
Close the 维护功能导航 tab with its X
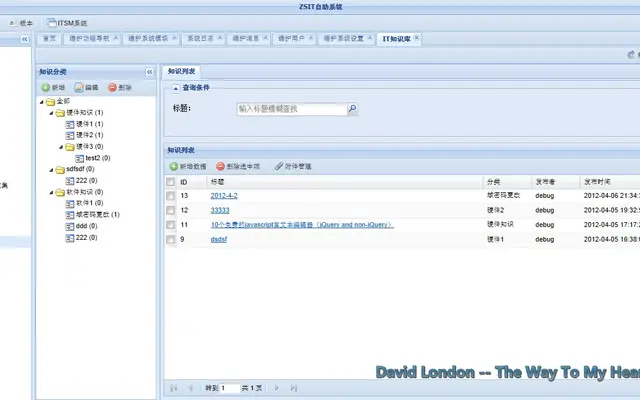116,38
